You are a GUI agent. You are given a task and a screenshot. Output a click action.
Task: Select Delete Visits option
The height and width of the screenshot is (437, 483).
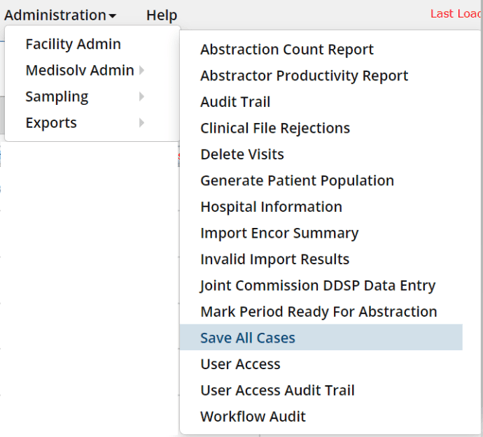[242, 155]
